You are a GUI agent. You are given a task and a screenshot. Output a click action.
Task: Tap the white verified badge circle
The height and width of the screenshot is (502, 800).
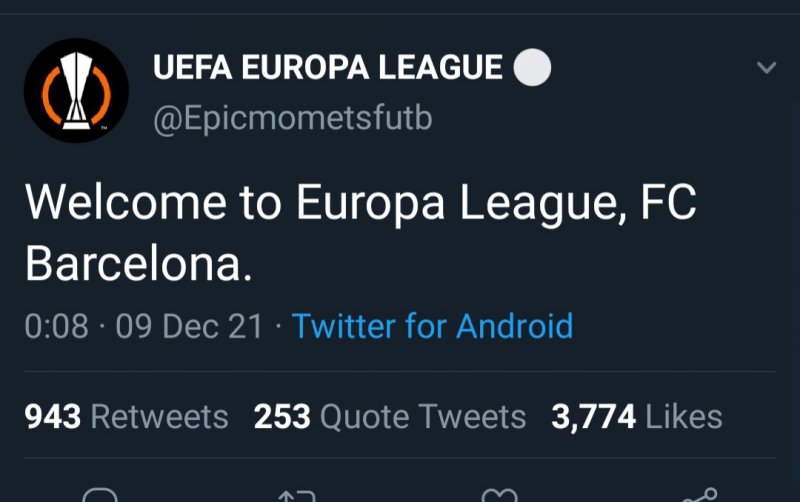[532, 68]
